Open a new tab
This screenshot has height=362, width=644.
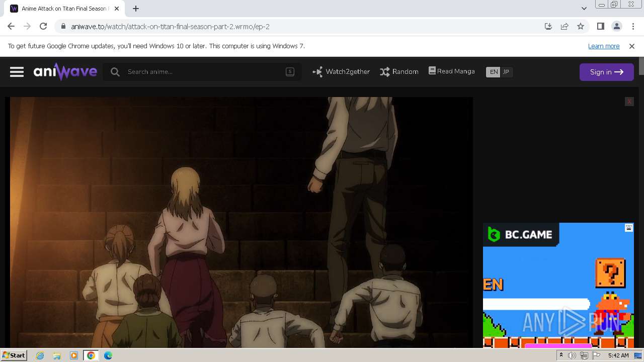click(x=136, y=9)
